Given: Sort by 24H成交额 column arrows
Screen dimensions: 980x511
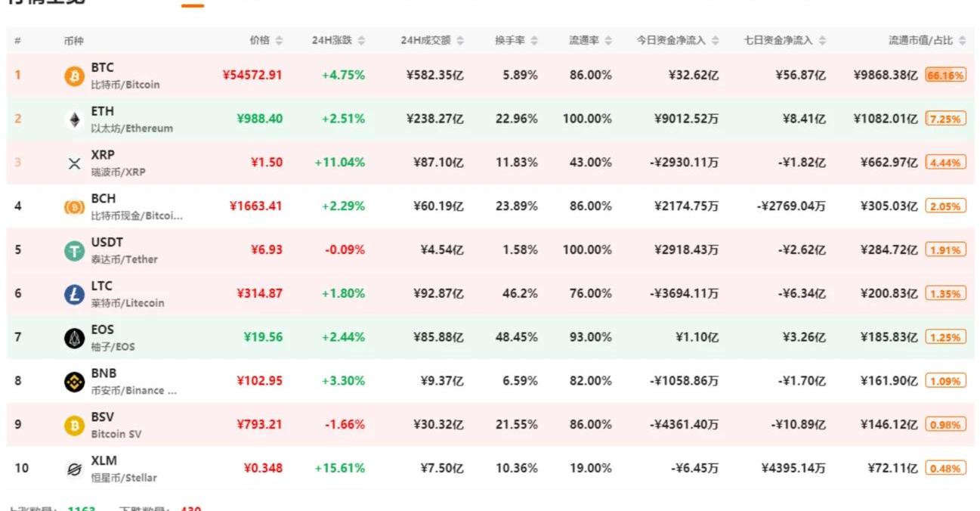Looking at the screenshot, I should [460, 41].
